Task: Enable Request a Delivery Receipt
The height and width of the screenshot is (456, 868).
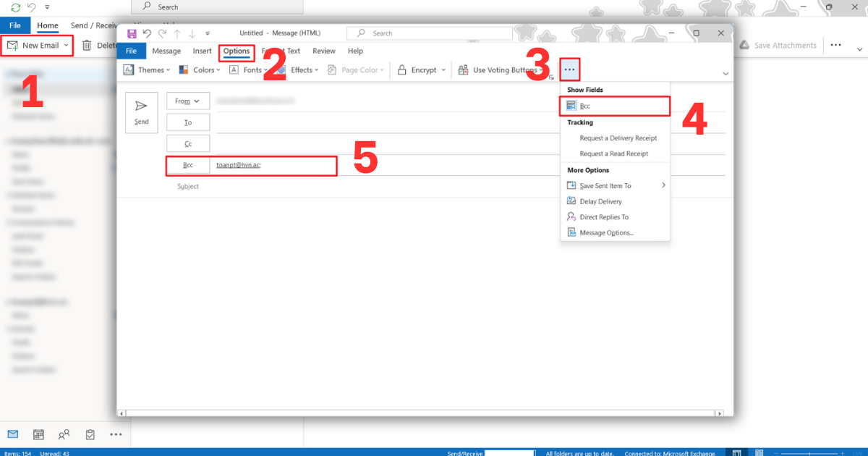Action: click(x=618, y=137)
